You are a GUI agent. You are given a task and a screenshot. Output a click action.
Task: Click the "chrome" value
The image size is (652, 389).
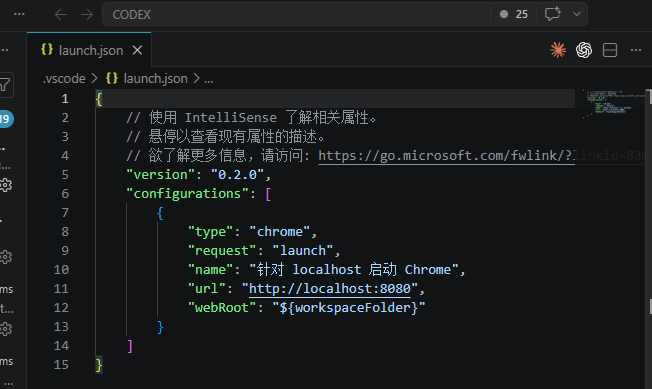tap(280, 231)
